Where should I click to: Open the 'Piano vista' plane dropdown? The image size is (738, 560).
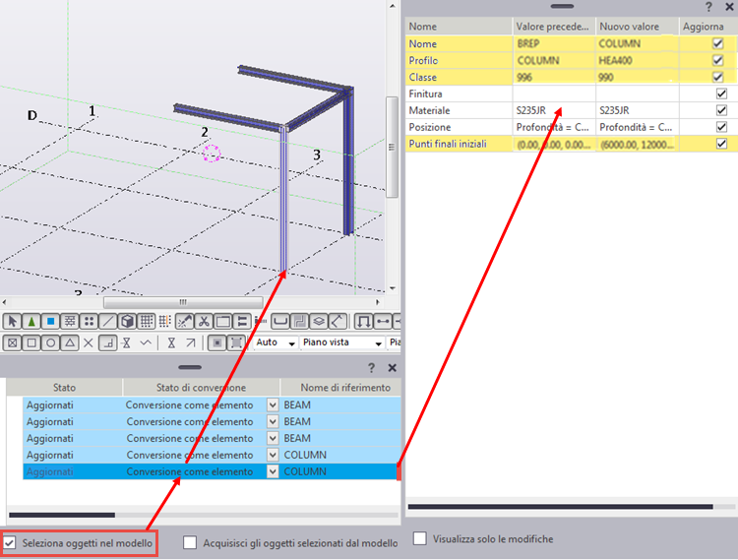click(x=341, y=343)
